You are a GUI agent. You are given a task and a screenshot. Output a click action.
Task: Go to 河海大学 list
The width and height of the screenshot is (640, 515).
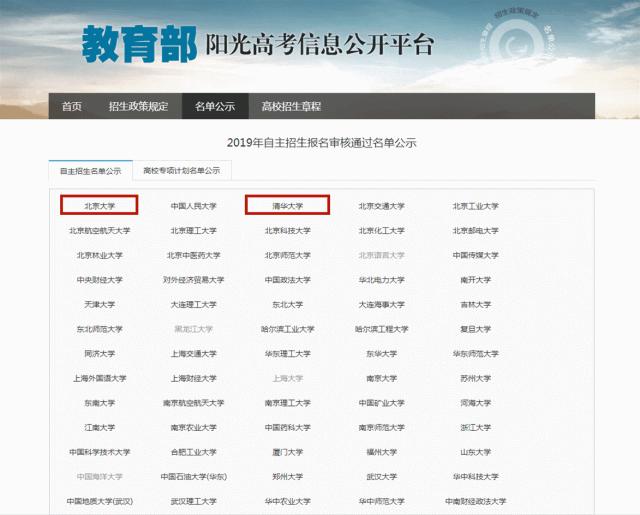tap(476, 403)
